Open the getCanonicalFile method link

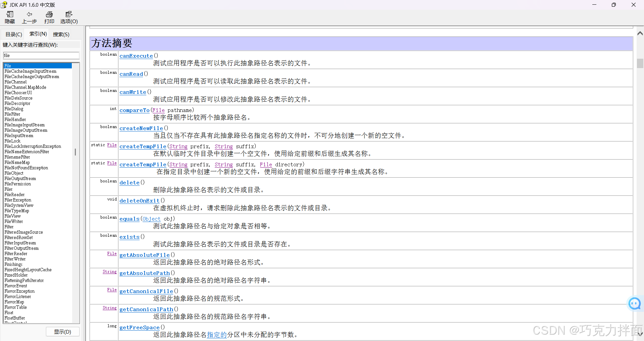tap(146, 291)
